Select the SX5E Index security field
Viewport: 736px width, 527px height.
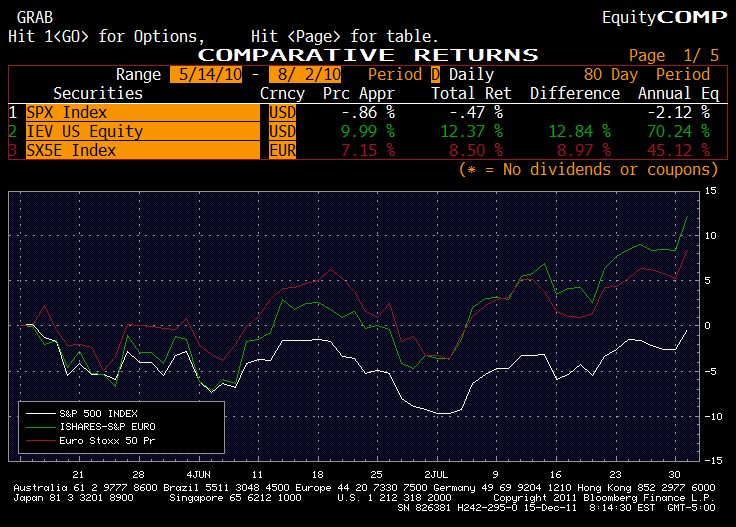pos(143,151)
